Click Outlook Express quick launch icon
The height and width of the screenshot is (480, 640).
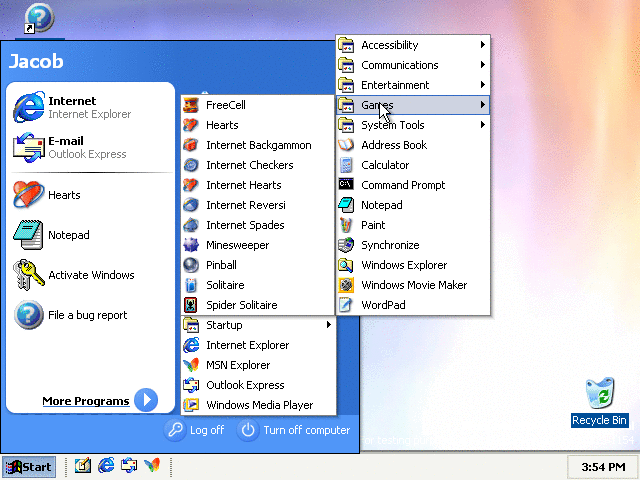[129, 465]
